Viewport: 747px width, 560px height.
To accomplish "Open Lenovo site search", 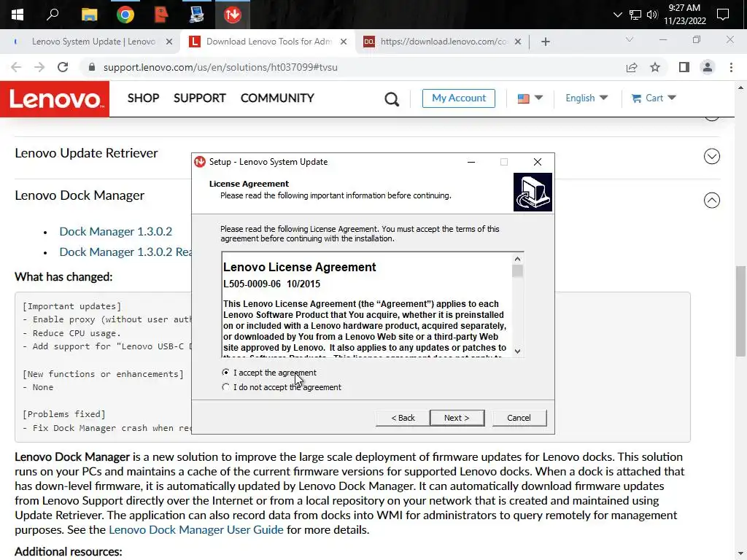I will pos(392,99).
